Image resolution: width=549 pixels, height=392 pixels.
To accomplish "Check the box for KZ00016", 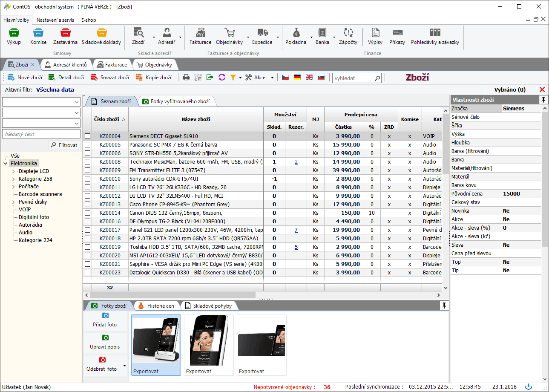I will (87, 222).
